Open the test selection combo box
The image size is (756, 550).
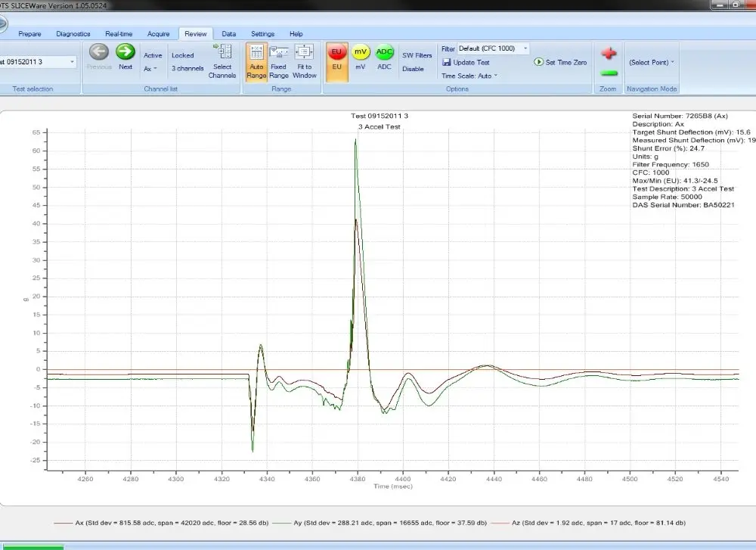38,62
